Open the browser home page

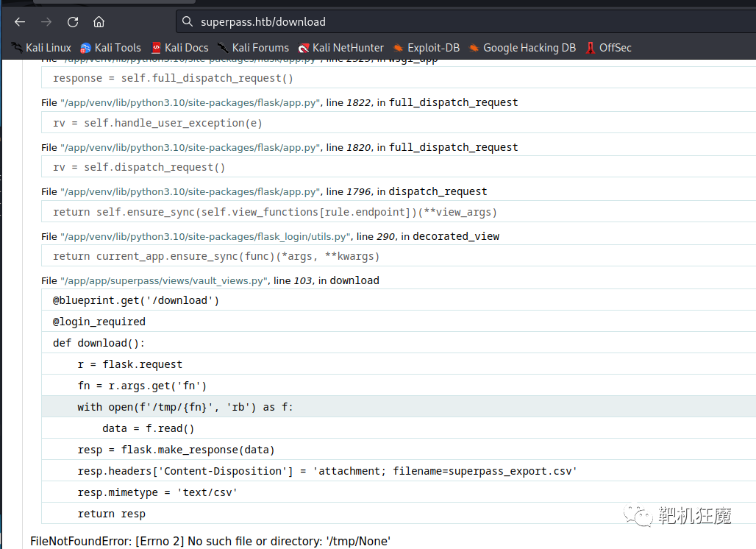click(99, 21)
